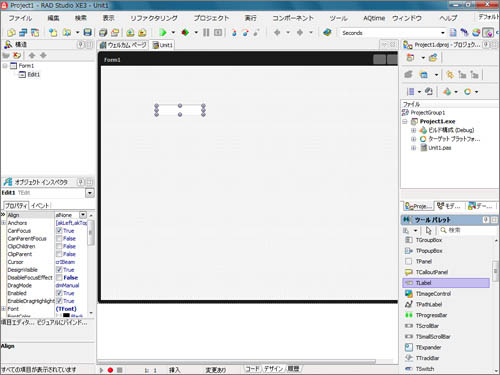The height and width of the screenshot is (375, 500).
Task: Open the プロジェクト menu
Action: [211, 18]
